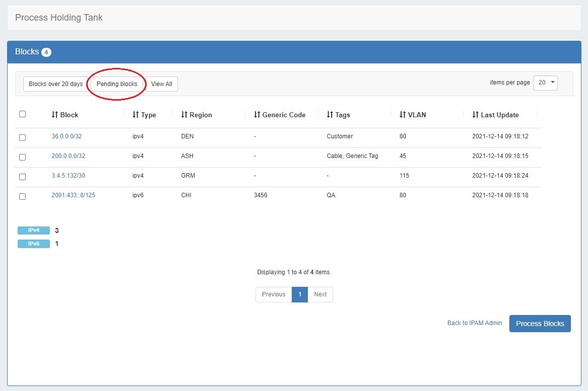588x391 pixels.
Task: Follow the Back to IPAM Admin link
Action: click(x=474, y=323)
